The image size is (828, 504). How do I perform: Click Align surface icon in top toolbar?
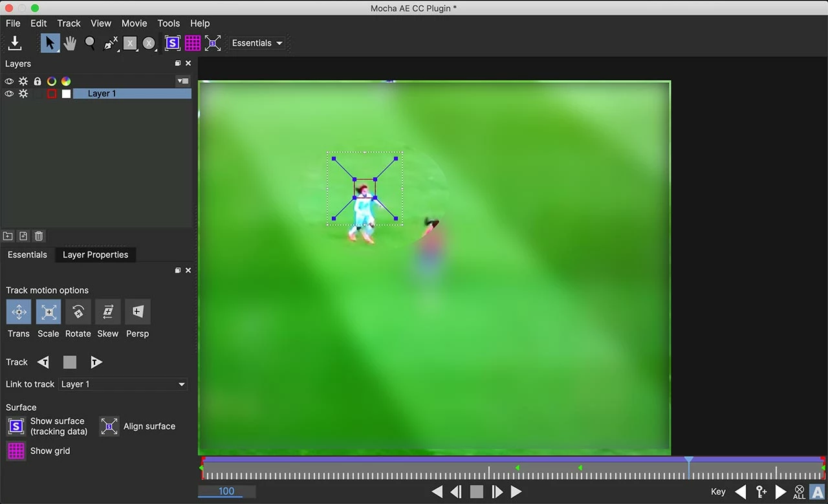pos(213,43)
